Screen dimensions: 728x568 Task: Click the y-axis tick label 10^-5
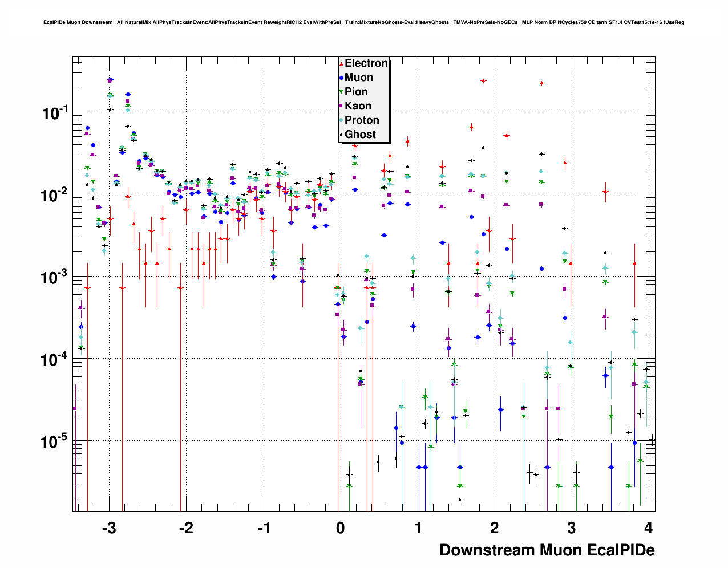pos(55,441)
